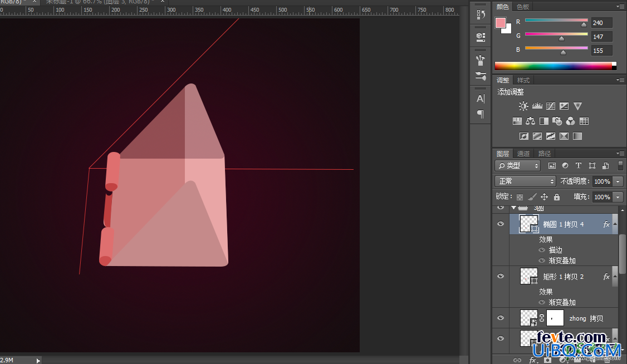Open the 类型 layer filter dropdown
Image resolution: width=627 pixels, height=364 pixels.
[518, 165]
